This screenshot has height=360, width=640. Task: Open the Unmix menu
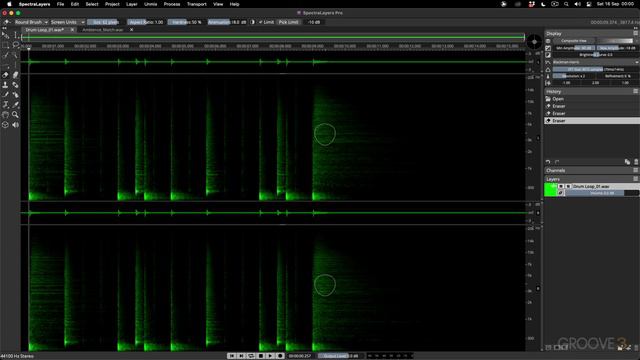(150, 4)
